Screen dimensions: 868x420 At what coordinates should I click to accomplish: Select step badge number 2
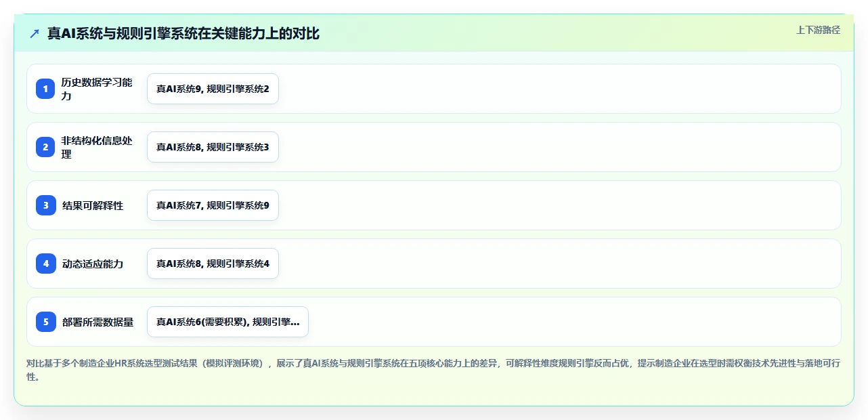click(x=46, y=147)
